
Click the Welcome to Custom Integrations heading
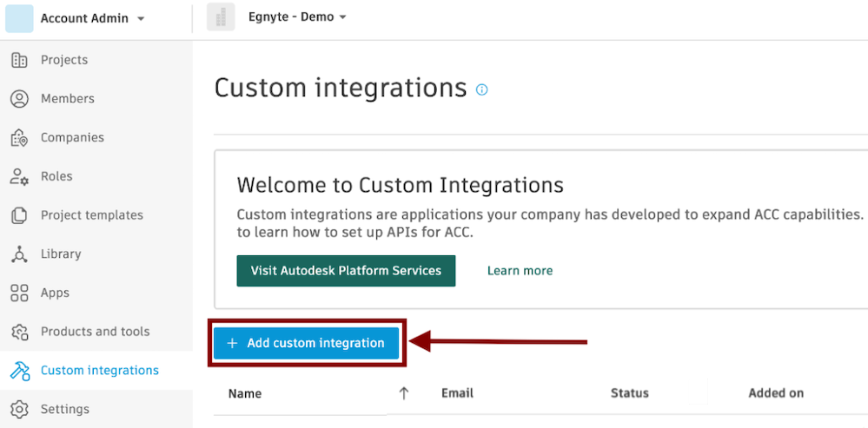pos(401,185)
